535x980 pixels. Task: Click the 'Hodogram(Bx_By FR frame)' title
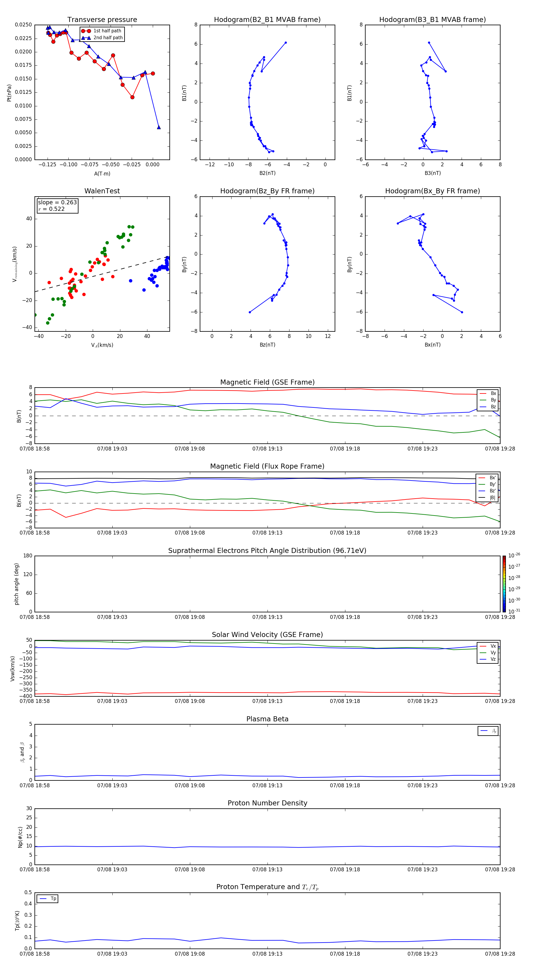[432, 191]
